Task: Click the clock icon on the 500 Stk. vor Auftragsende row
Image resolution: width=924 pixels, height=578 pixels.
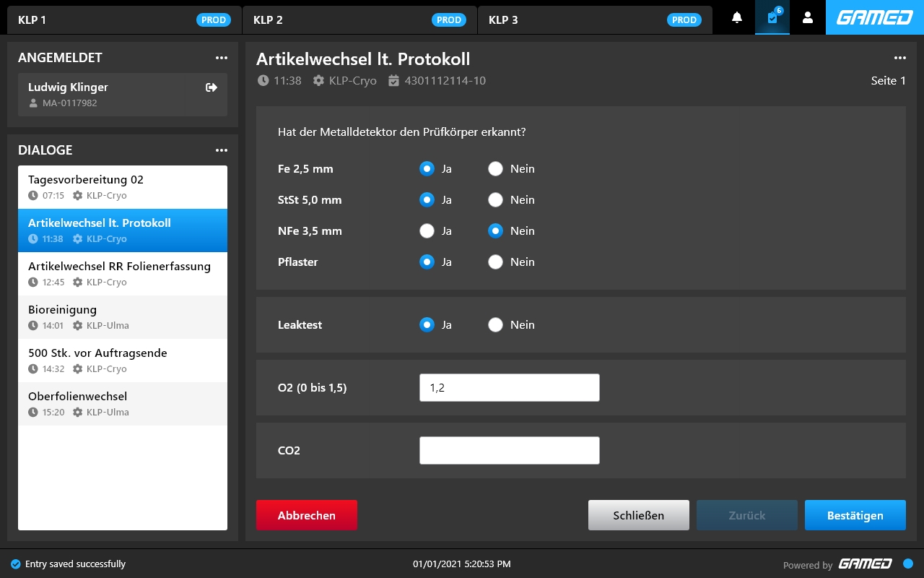Action: point(33,369)
